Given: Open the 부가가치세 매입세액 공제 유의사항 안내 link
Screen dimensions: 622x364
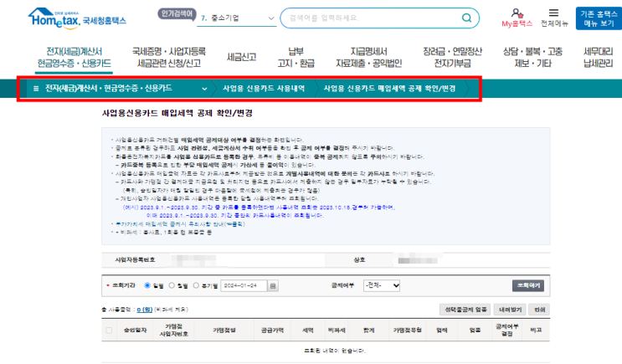Looking at the screenshot, I should pyautogui.click(x=181, y=224).
